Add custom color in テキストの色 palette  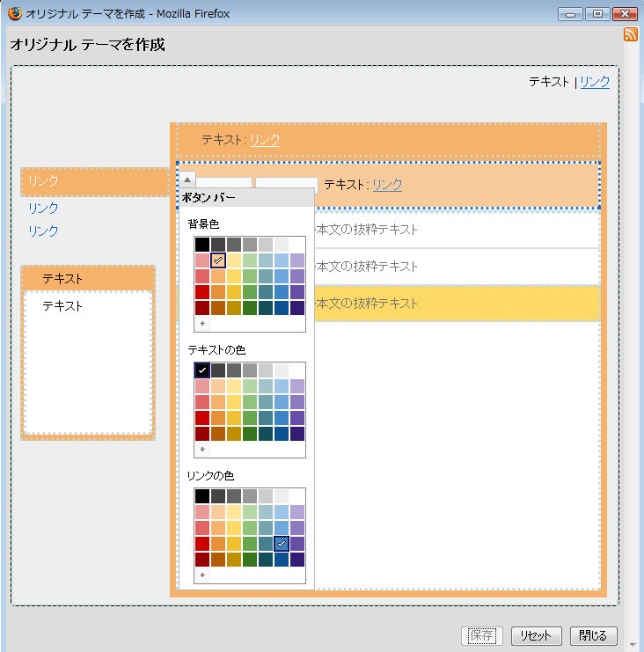pos(202,449)
